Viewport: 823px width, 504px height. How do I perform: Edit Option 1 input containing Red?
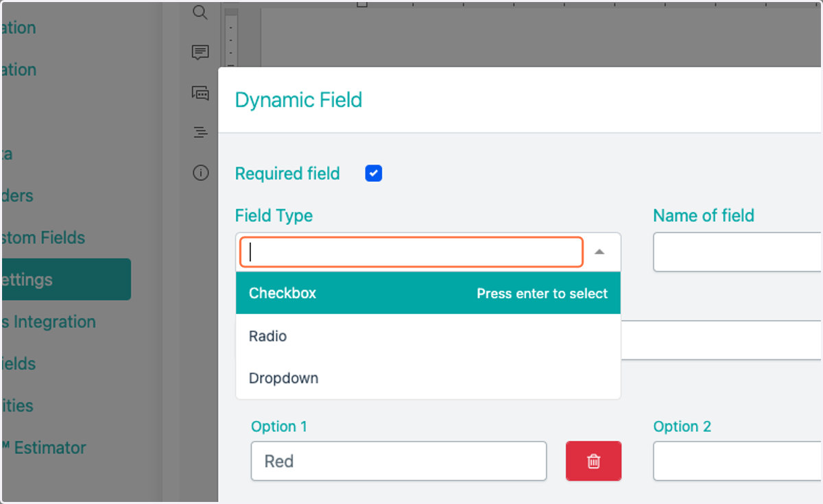398,461
